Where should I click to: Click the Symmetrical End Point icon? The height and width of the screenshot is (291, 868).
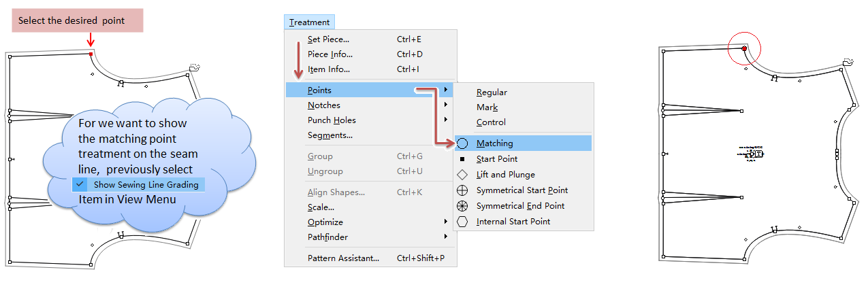coord(462,206)
